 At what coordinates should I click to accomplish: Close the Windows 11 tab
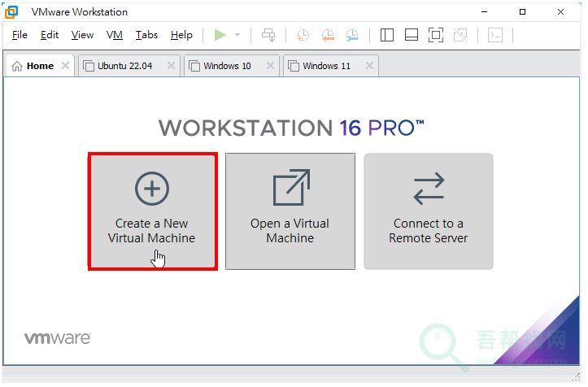tap(369, 66)
